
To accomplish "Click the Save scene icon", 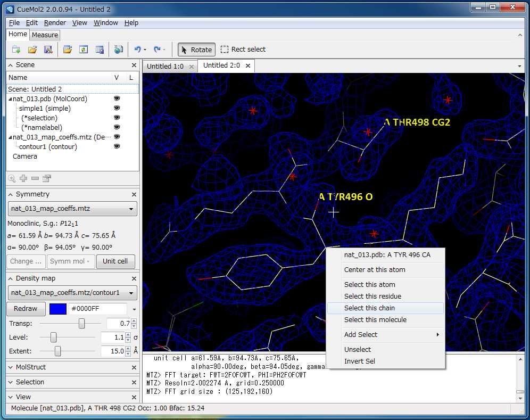I will tap(48, 50).
